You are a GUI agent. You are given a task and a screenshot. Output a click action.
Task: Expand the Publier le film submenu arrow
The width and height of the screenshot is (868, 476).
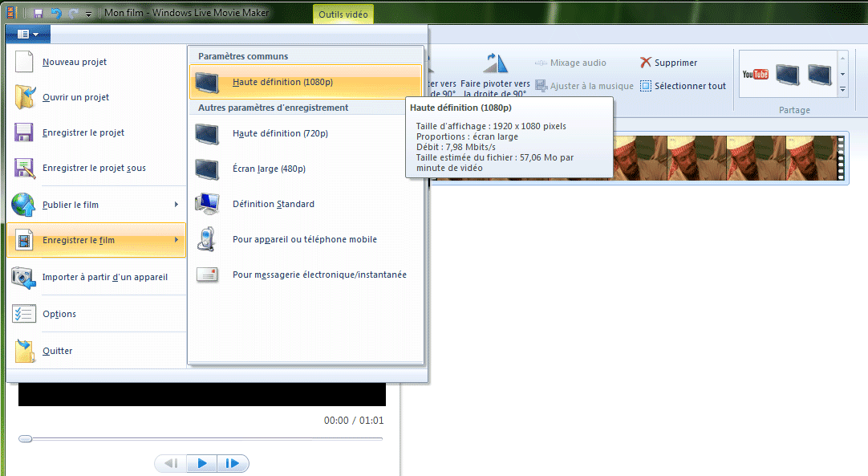(x=176, y=205)
